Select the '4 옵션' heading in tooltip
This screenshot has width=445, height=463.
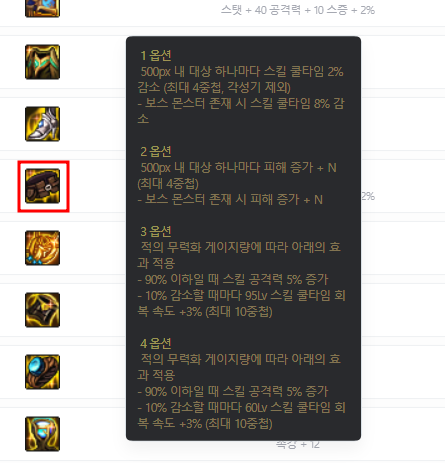(x=156, y=343)
